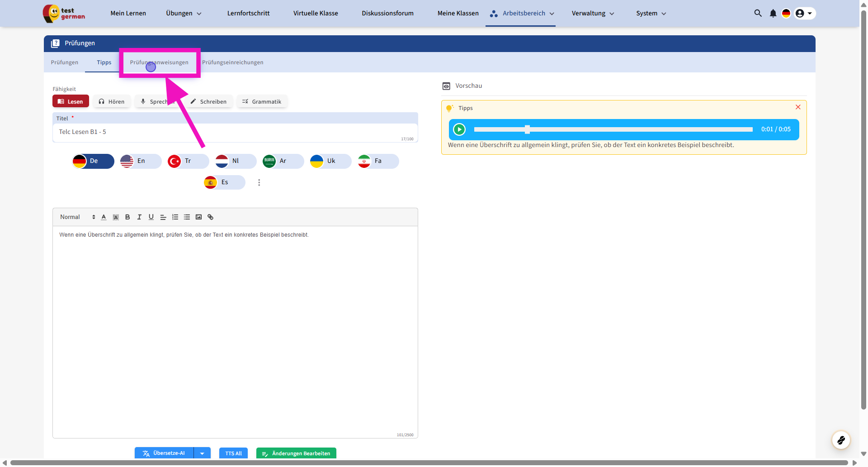This screenshot has height=467, width=868.
Task: Switch to the Prüfungseinreichungen tab
Action: pos(232,62)
